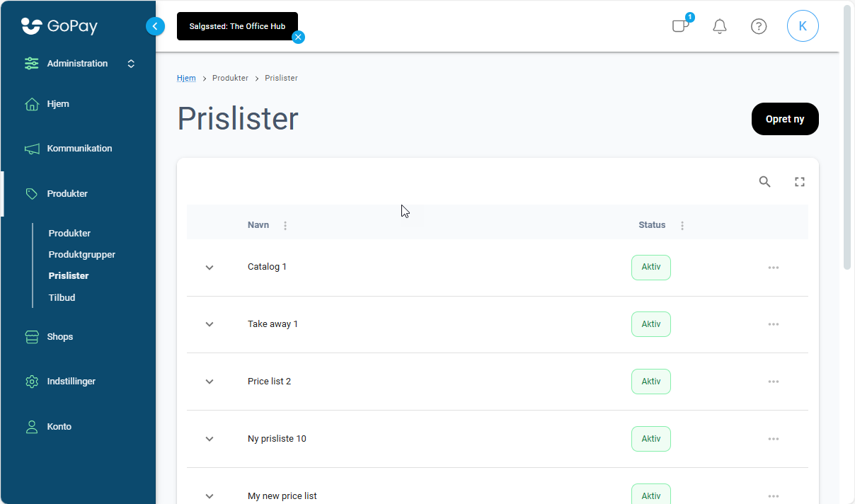The width and height of the screenshot is (855, 504).
Task: Open the Navn column options menu
Action: [x=285, y=225]
